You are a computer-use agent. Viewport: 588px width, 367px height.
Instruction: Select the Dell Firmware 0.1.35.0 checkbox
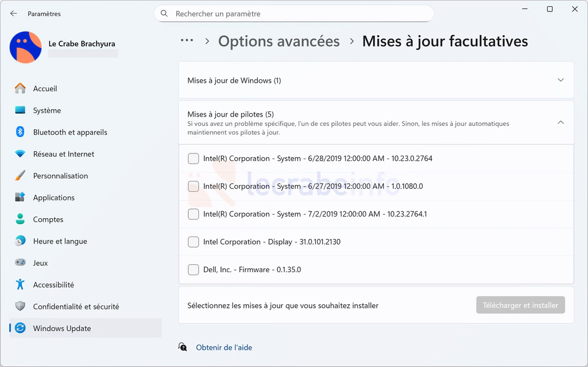pyautogui.click(x=194, y=269)
